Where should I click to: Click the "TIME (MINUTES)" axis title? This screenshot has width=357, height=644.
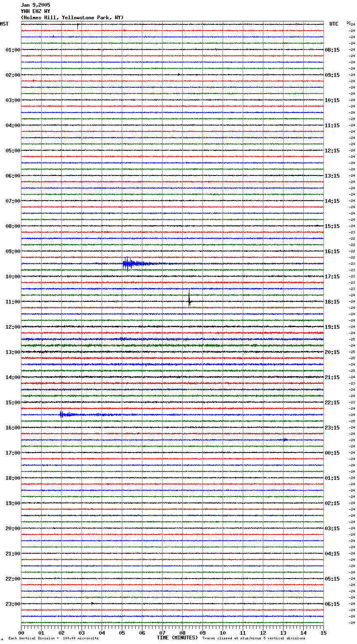point(177,638)
